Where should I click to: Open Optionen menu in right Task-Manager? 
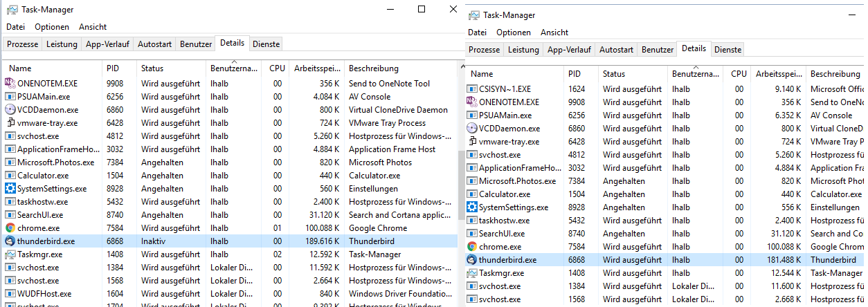point(514,32)
